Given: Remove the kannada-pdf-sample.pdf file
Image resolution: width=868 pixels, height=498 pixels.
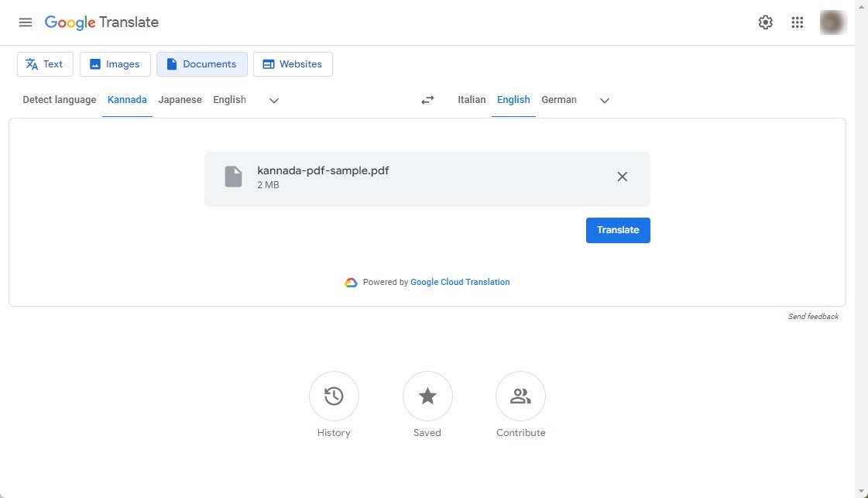Looking at the screenshot, I should click(622, 176).
